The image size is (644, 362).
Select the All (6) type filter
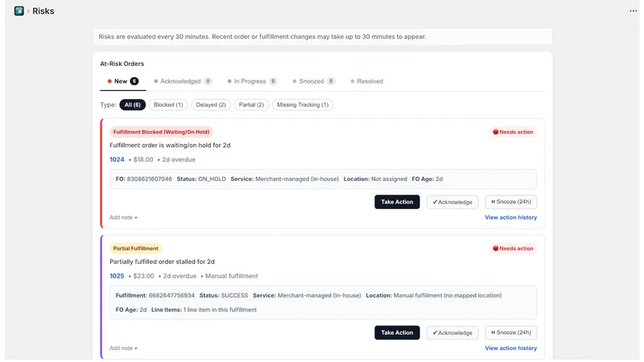click(x=132, y=105)
